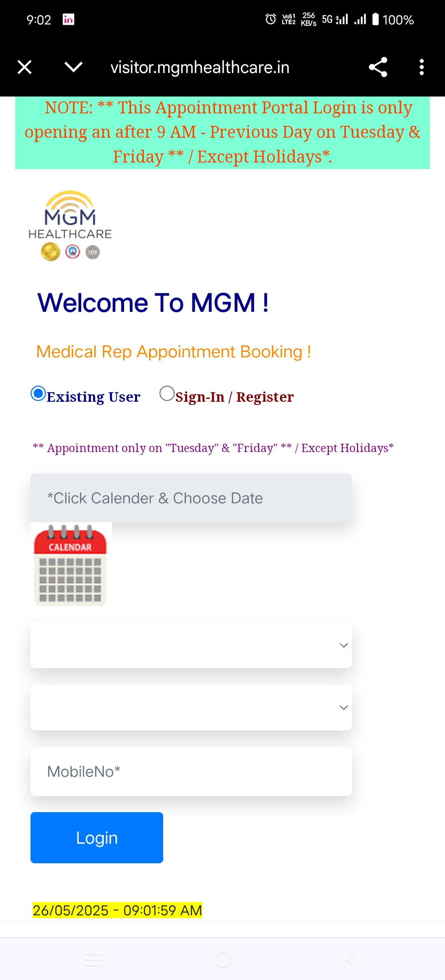445x980 pixels.
Task: Expand the downward chevron beside the URL
Action: click(74, 67)
